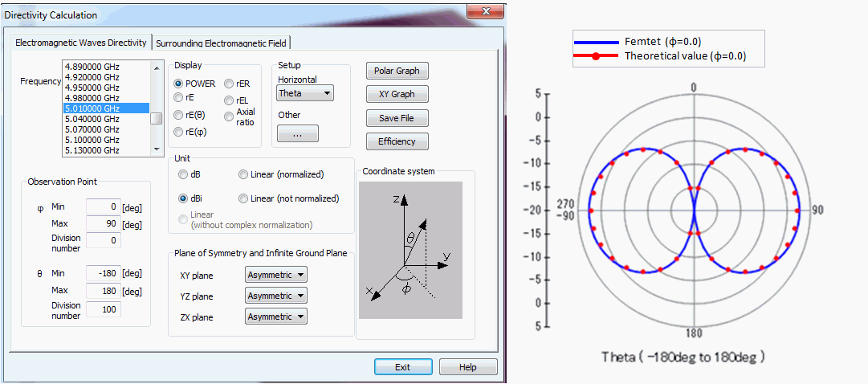Select the Electromagnetic Waves Directivity tab

pyautogui.click(x=81, y=43)
